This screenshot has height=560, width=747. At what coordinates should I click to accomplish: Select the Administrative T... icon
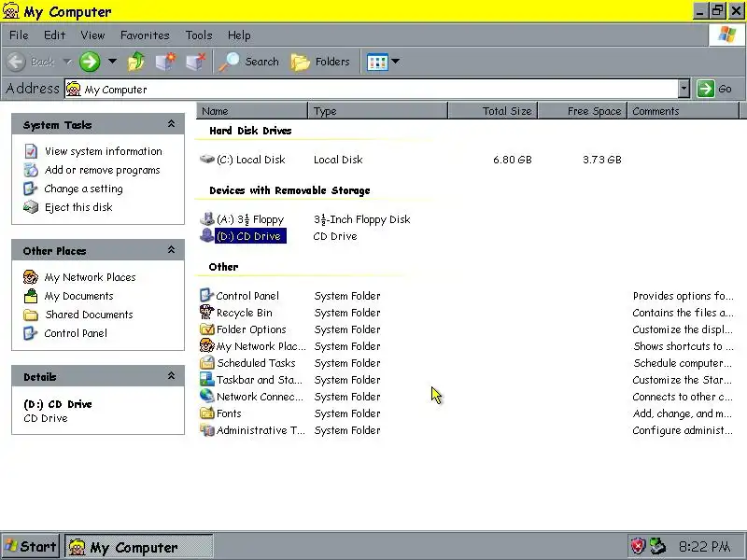206,430
